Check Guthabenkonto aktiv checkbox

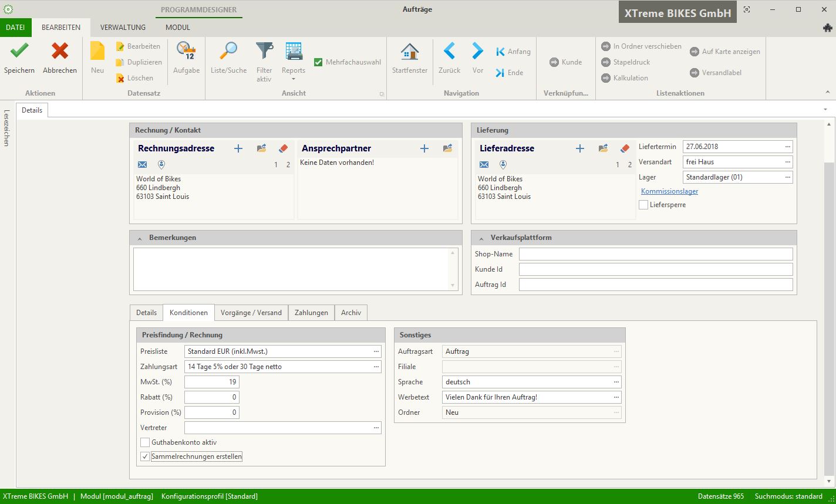tap(145, 442)
